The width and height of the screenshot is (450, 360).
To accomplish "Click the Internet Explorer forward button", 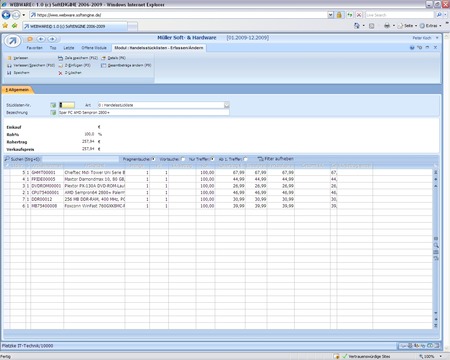I will coord(16,15).
